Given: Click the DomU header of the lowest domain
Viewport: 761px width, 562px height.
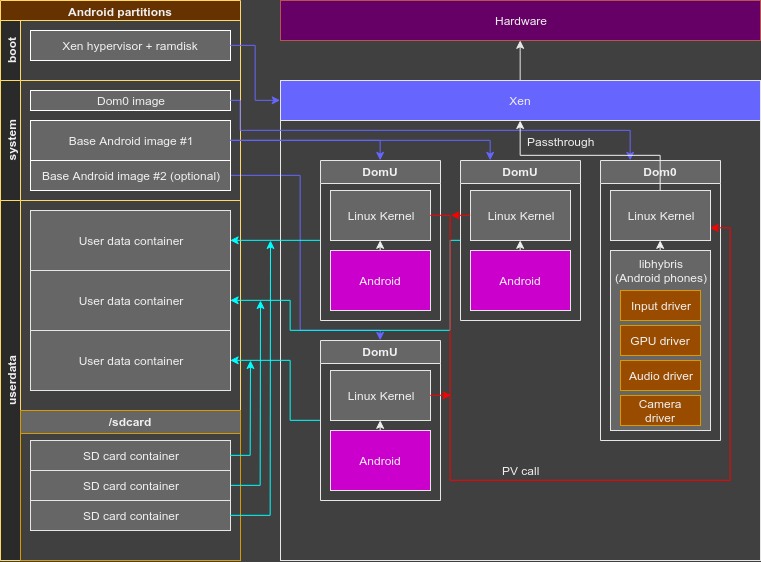Looking at the screenshot, I should pos(380,352).
